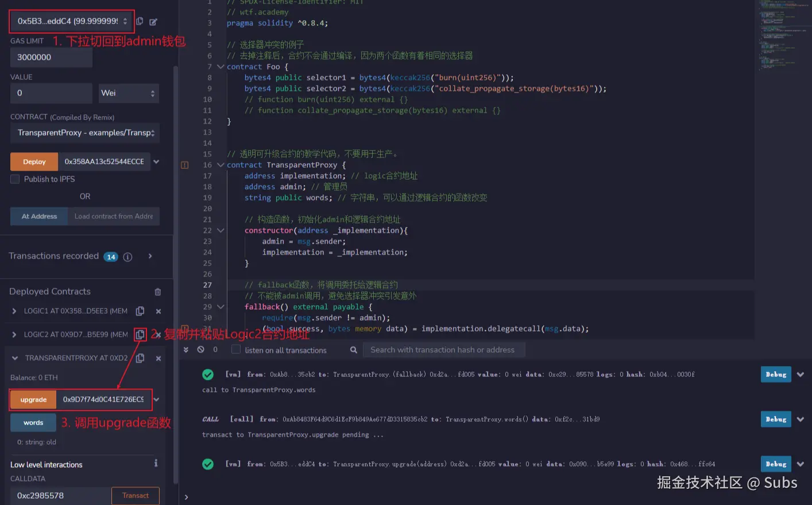Debug the fallback transaction
812x505 pixels.
(776, 375)
